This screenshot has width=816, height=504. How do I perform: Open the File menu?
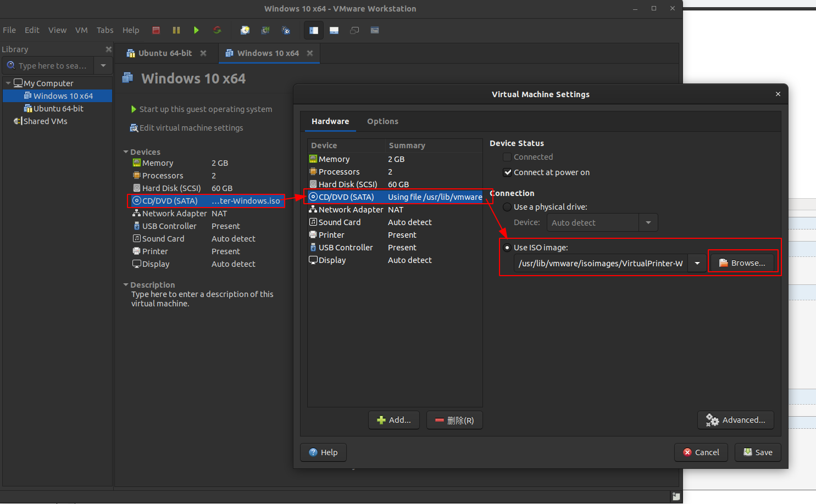point(9,30)
